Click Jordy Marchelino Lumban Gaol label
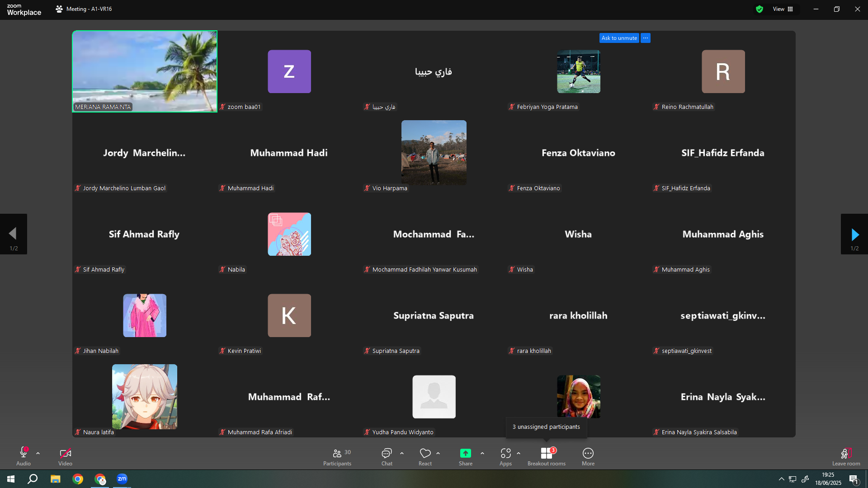868x488 pixels. pyautogui.click(x=124, y=188)
